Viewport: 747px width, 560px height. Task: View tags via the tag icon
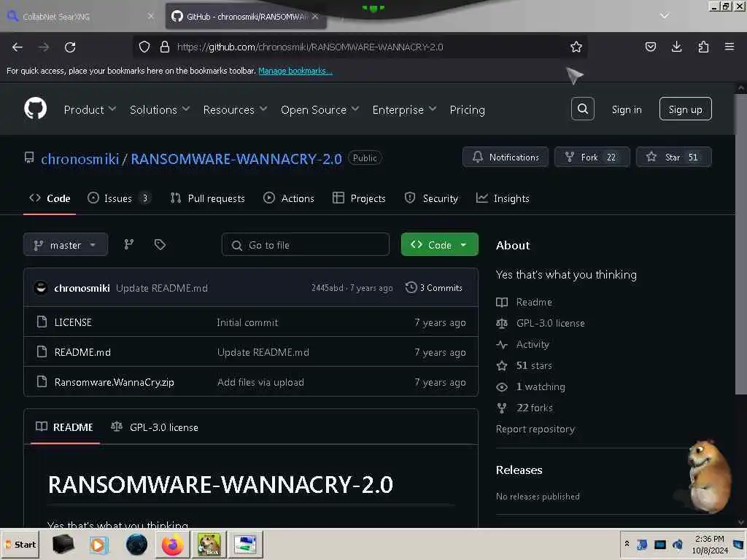point(160,245)
